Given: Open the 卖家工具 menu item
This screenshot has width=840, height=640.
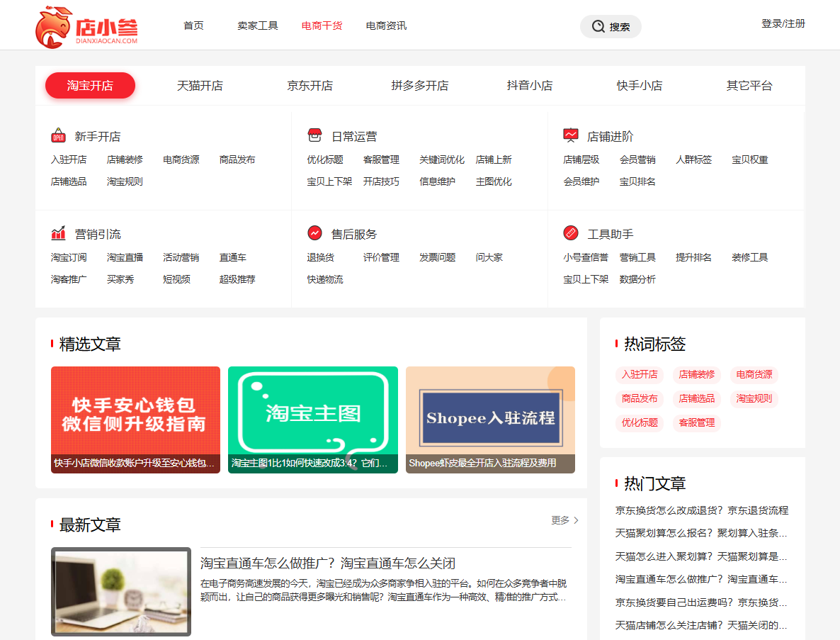Looking at the screenshot, I should pyautogui.click(x=258, y=26).
